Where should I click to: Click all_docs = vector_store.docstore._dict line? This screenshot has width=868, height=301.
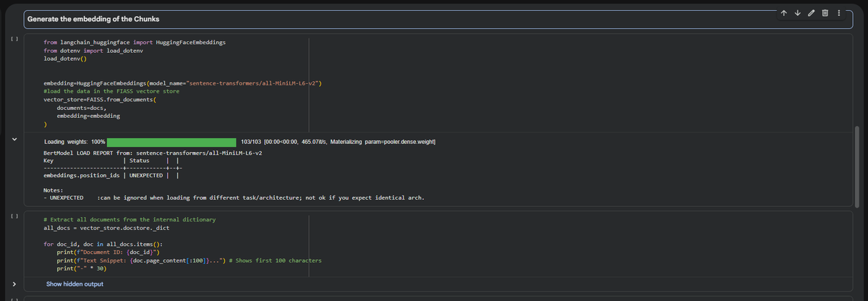coord(106,227)
